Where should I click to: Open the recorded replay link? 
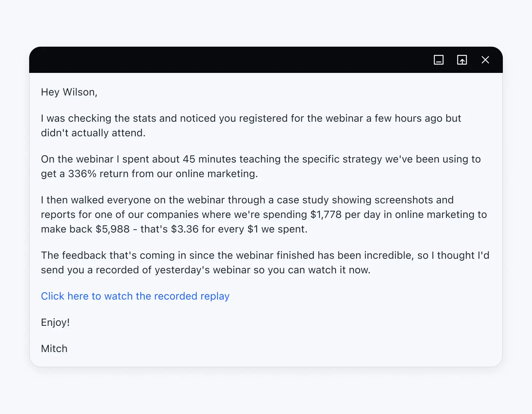pos(135,296)
